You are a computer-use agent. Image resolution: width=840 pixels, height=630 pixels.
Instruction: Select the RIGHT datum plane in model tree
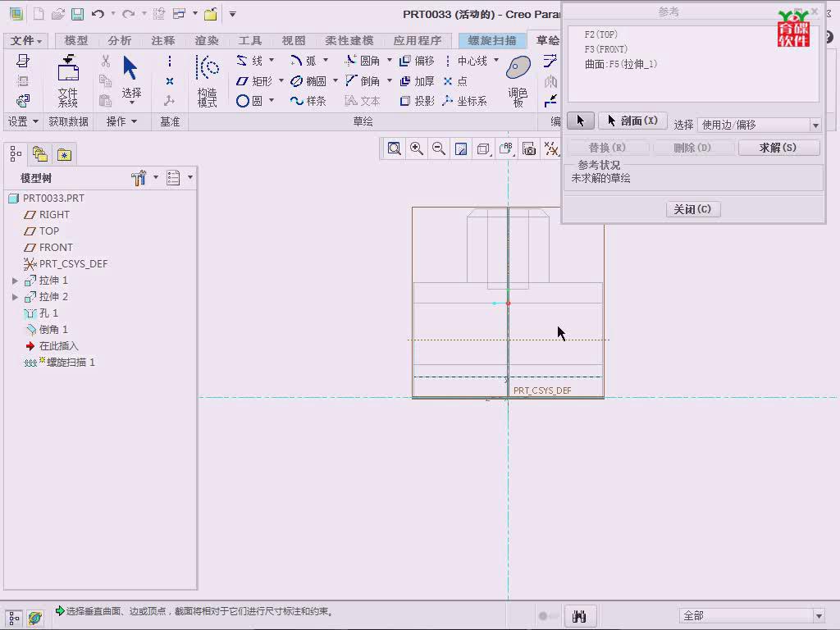click(x=47, y=214)
